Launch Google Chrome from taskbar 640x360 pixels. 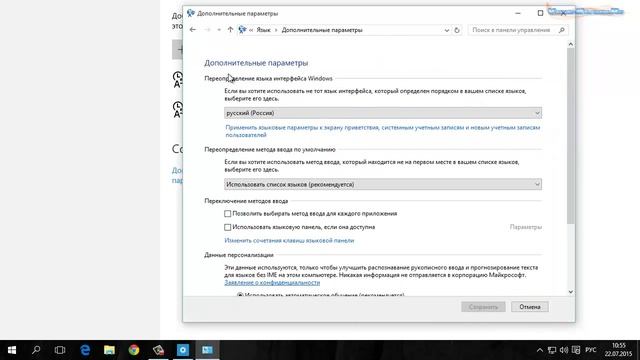pos(134,350)
